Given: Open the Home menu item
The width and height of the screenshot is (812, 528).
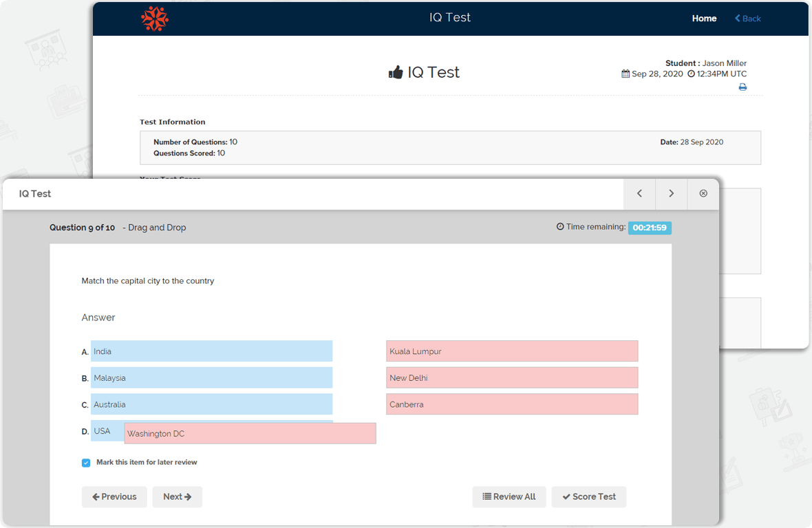Looking at the screenshot, I should [x=704, y=19].
